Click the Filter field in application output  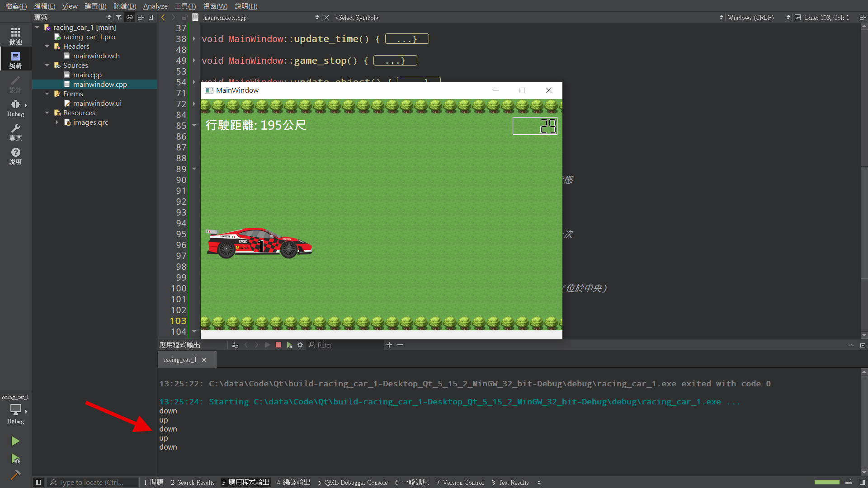[x=344, y=345]
